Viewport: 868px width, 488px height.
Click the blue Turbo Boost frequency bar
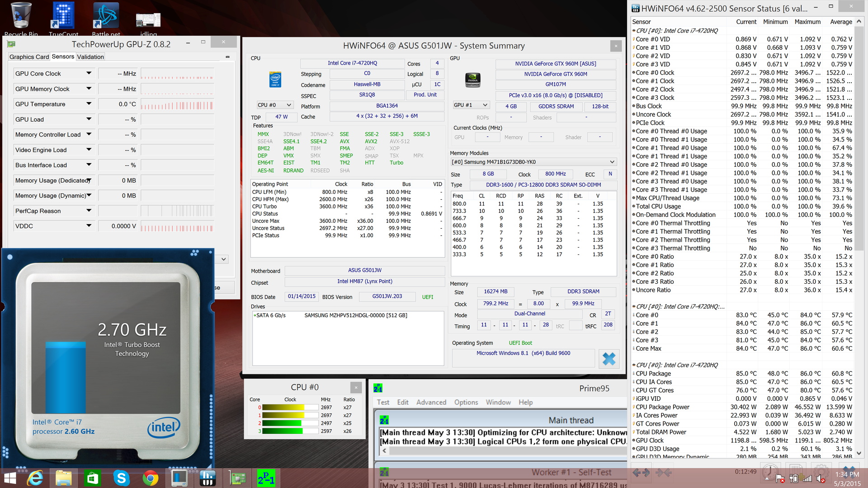coord(66,377)
